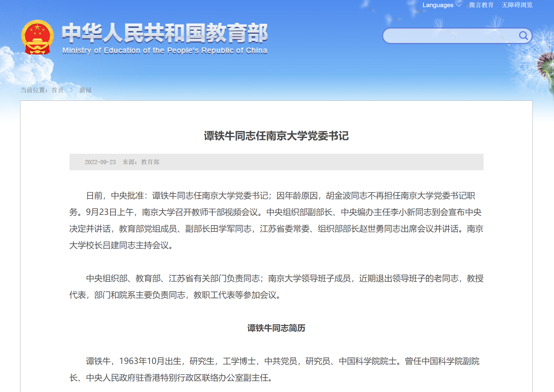554x392 pixels.
Task: Go to 首页 in breadcrumb
Action: (58, 90)
